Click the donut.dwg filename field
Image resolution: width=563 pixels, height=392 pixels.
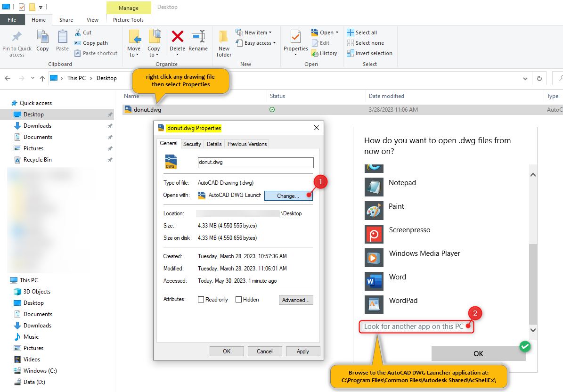tap(256, 162)
